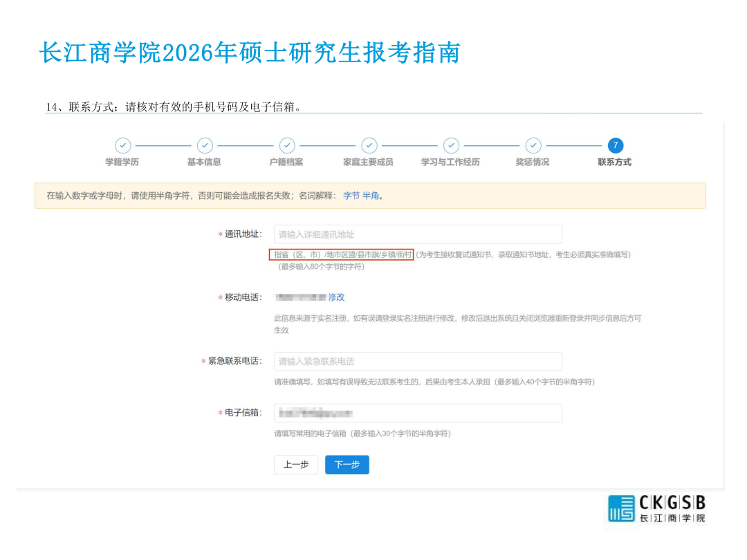The height and width of the screenshot is (560, 747).
Task: Go to the 奖惩情况 step label
Action: click(533, 162)
